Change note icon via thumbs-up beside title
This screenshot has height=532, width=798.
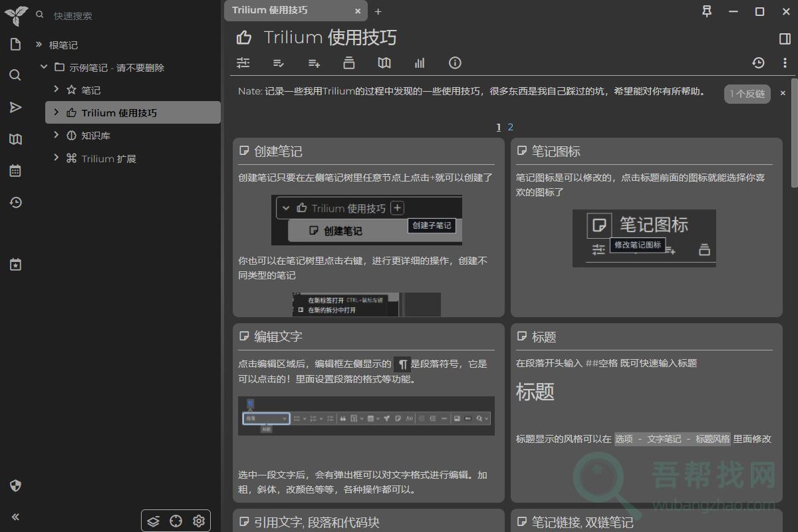[x=244, y=38]
